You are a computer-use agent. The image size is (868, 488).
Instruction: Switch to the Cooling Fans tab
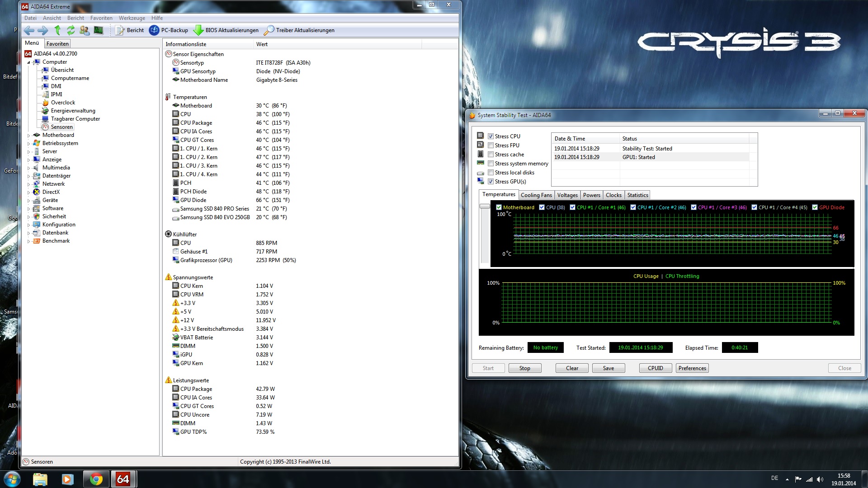(x=536, y=195)
